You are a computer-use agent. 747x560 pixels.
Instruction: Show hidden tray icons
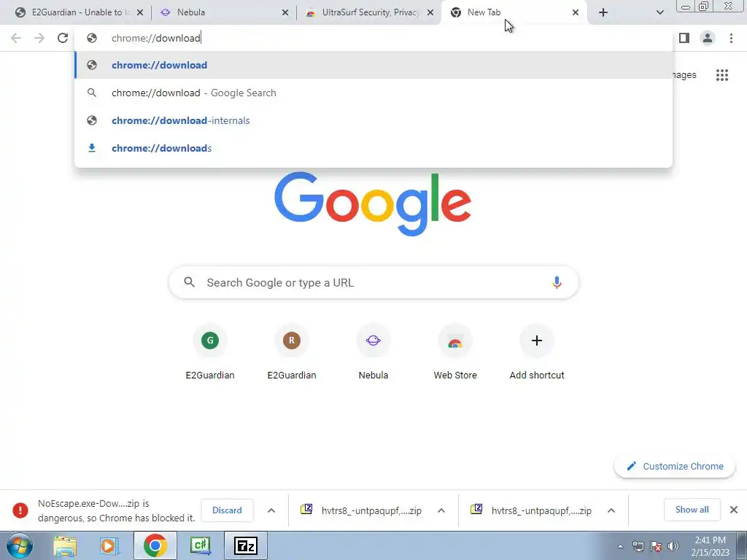[x=620, y=546]
